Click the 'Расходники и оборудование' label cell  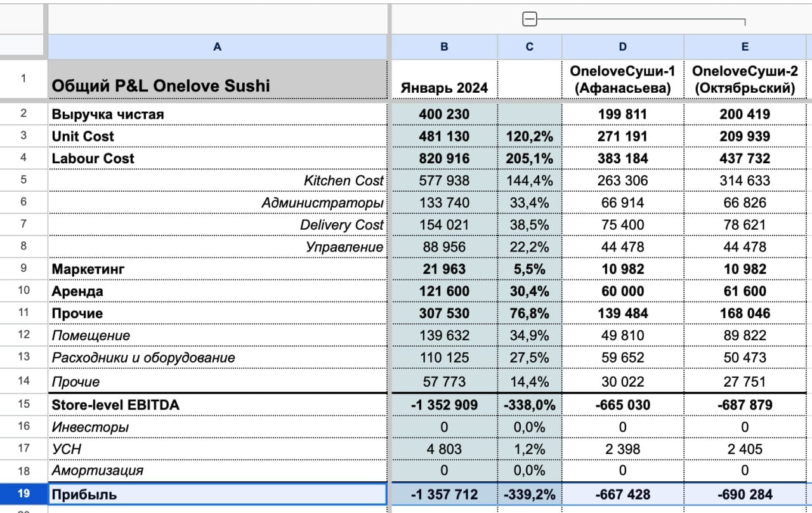(x=218, y=357)
